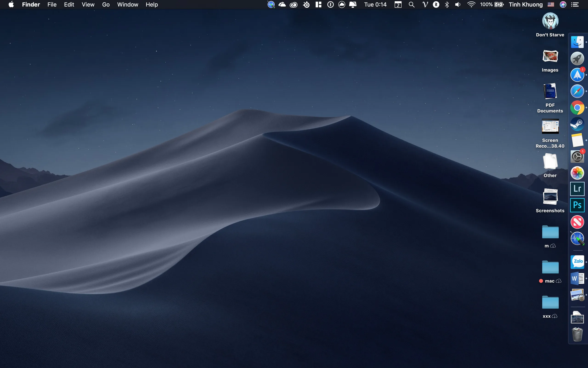The width and height of the screenshot is (588, 368).
Task: Open System Preferences gear in Dock
Action: (x=577, y=156)
